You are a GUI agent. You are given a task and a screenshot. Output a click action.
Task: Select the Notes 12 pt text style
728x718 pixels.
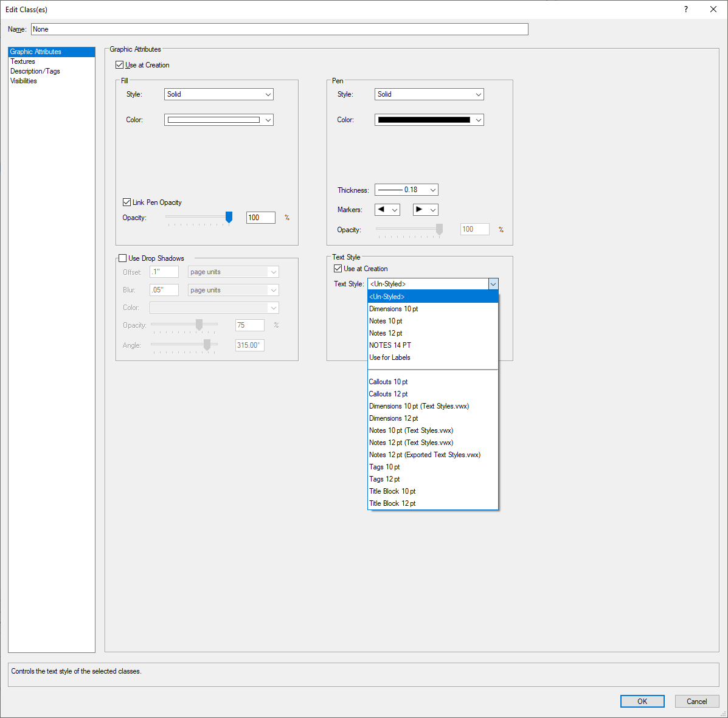pyautogui.click(x=386, y=333)
